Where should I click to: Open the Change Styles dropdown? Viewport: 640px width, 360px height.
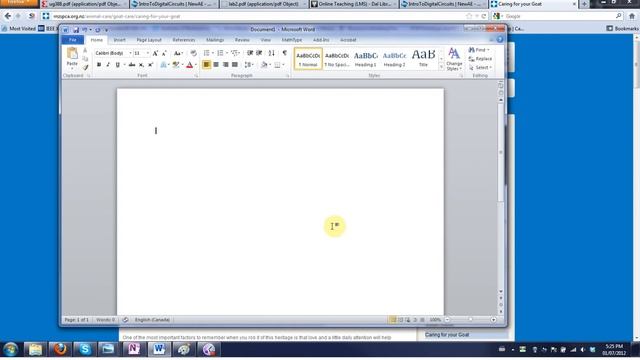pyautogui.click(x=454, y=59)
